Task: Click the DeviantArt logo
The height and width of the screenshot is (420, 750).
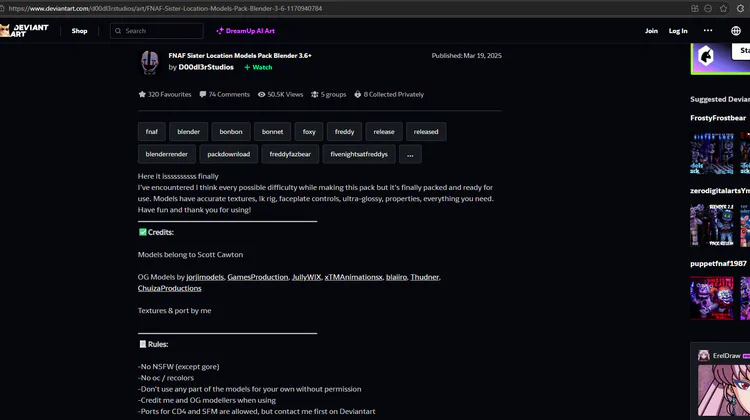Action: pos(24,31)
